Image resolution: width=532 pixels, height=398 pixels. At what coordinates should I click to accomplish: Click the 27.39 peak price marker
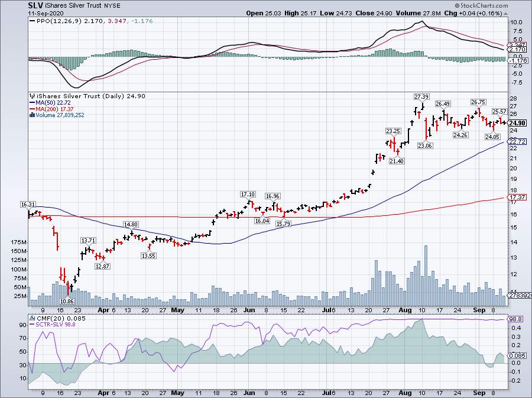421,97
